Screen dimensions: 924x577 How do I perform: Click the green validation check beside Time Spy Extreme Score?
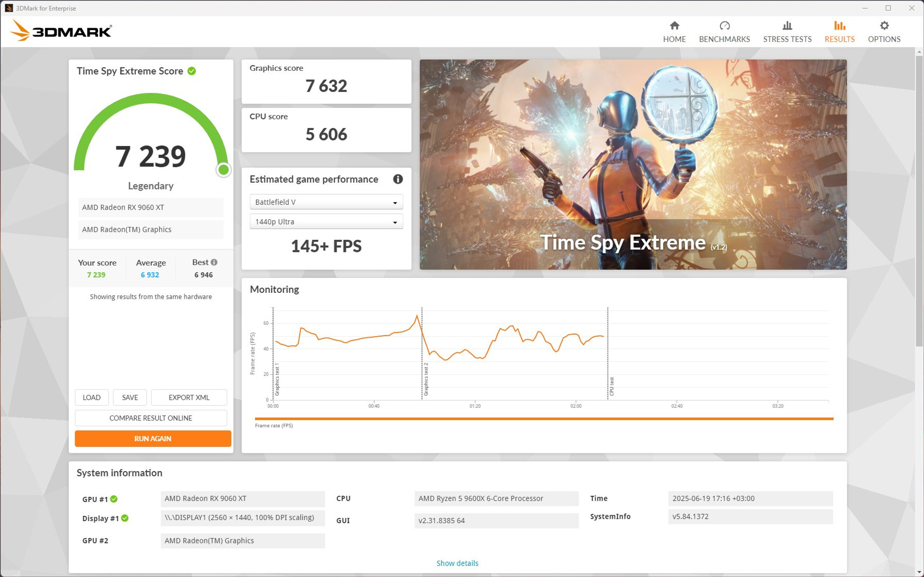(x=192, y=71)
